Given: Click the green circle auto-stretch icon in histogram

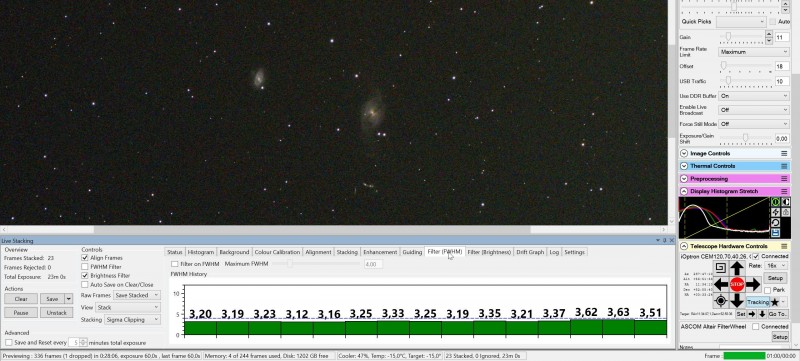Looking at the screenshot, I should coord(776,202).
